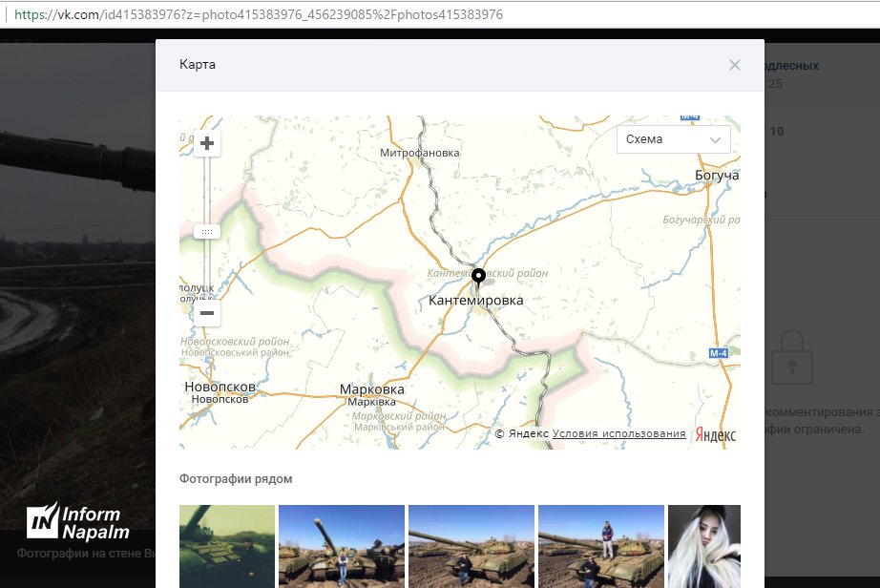Click the Кантемировка town label on the map
Screen dimensions: 880x588
tap(476, 301)
